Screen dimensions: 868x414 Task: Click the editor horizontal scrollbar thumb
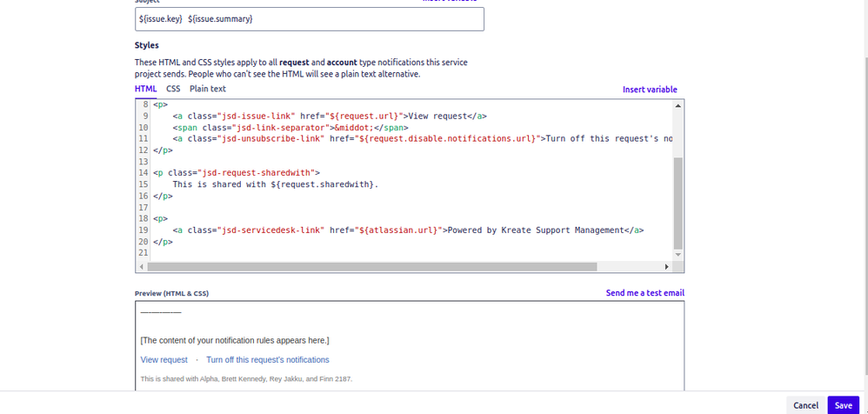pyautogui.click(x=372, y=267)
